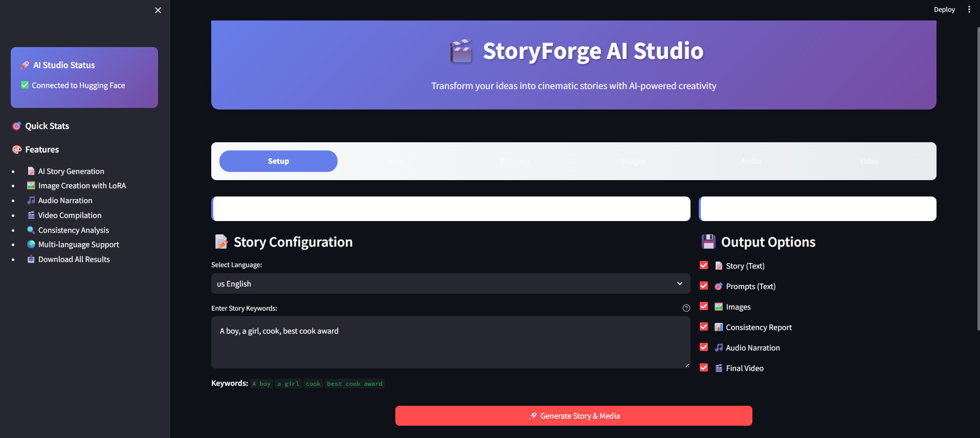The image size is (980, 438).
Task: Click the clapperboard icon beside StoryForge AI Studio
Action: [x=461, y=51]
